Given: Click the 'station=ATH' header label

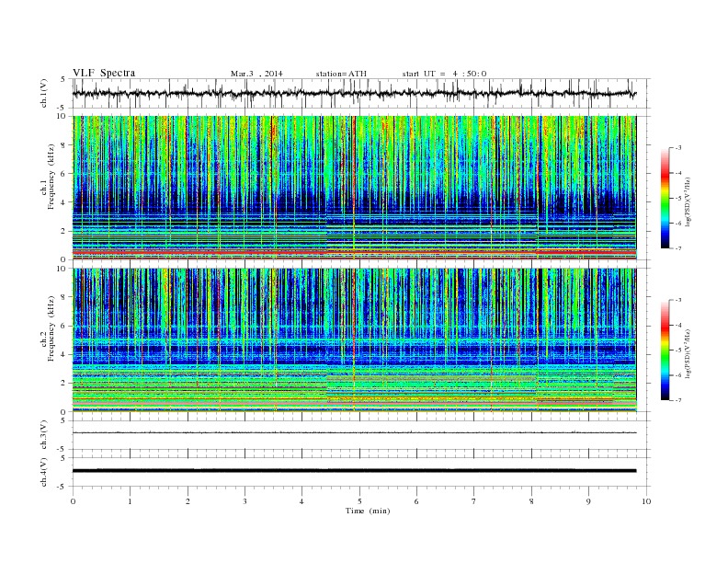Looking at the screenshot, I should click(x=341, y=74).
